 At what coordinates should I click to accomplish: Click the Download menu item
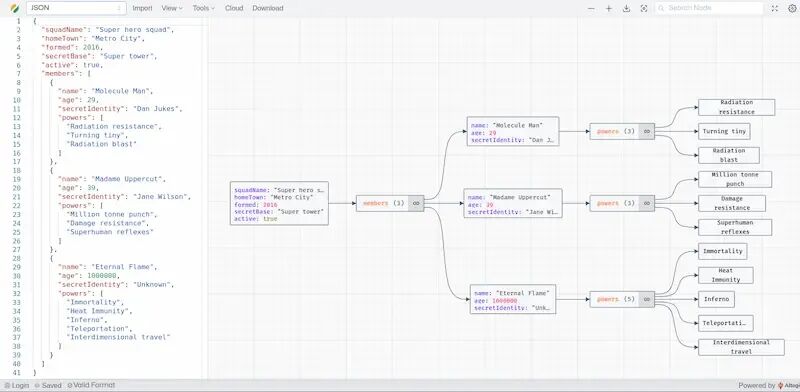[x=268, y=8]
